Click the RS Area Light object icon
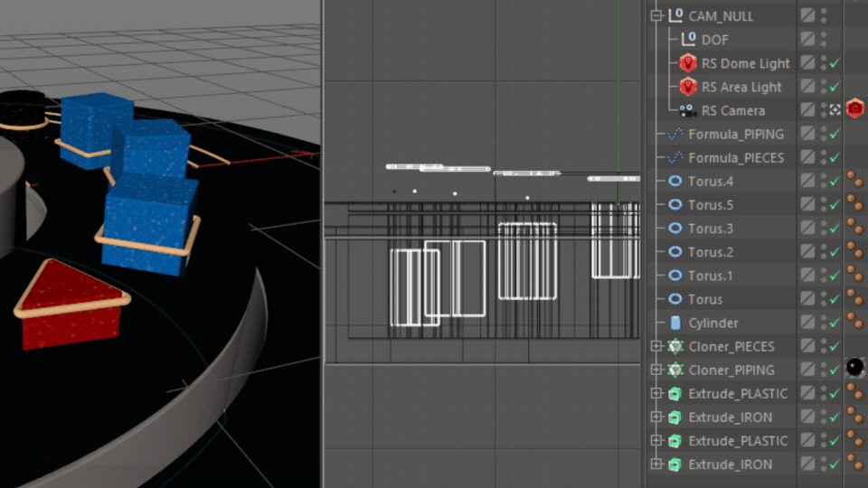 (688, 88)
